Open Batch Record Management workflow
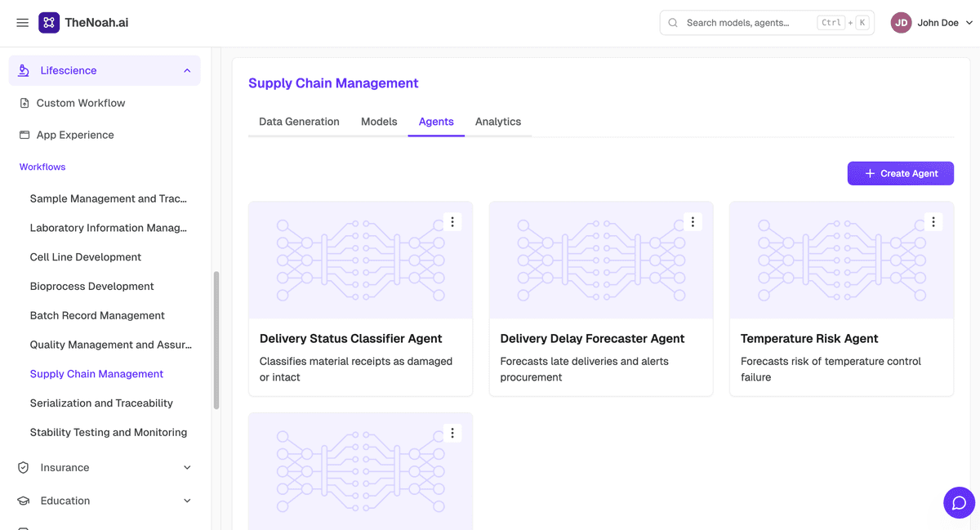This screenshot has width=980, height=530. pyautogui.click(x=97, y=315)
